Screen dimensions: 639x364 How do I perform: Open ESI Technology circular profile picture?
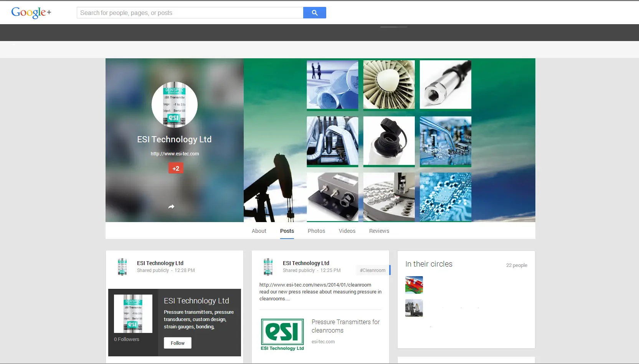[x=175, y=105]
